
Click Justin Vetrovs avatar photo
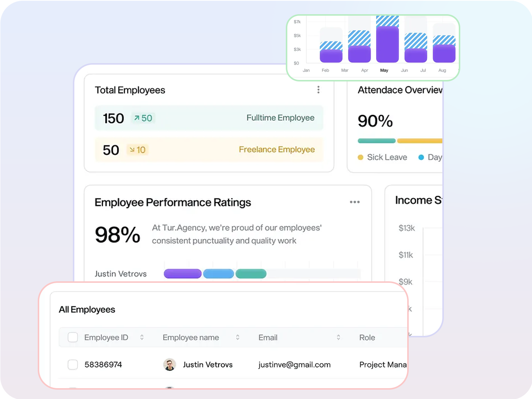(x=170, y=365)
